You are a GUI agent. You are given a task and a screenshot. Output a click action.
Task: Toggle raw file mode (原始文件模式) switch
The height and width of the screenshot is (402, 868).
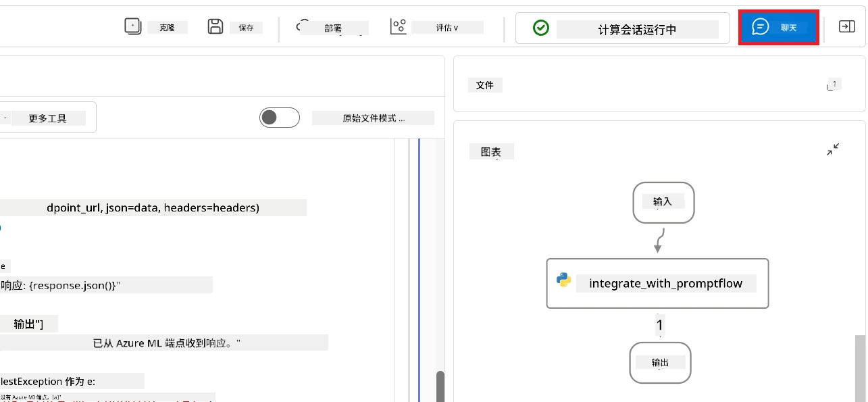[x=280, y=118]
